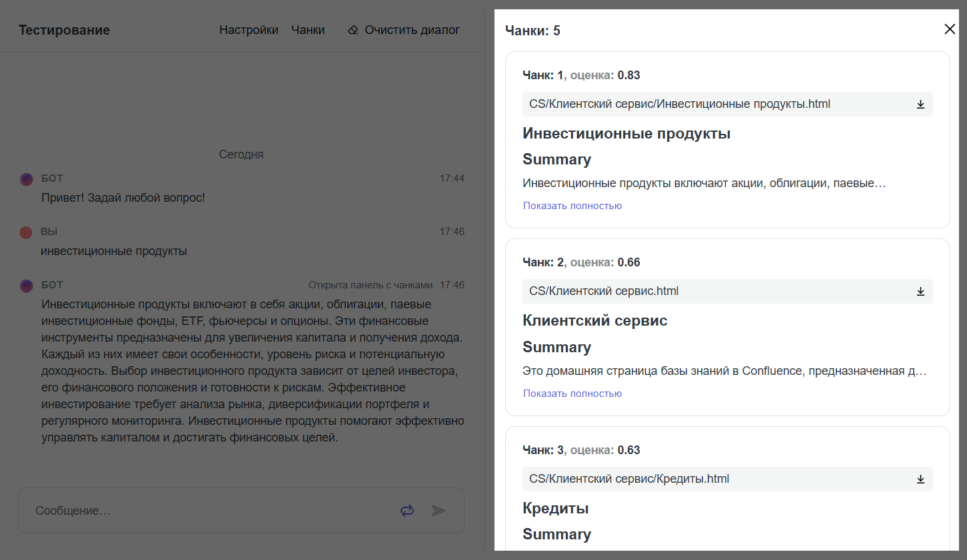Click the 'Чанк: 2, оценка: 0.66' label
The image size is (967, 560).
click(x=581, y=262)
